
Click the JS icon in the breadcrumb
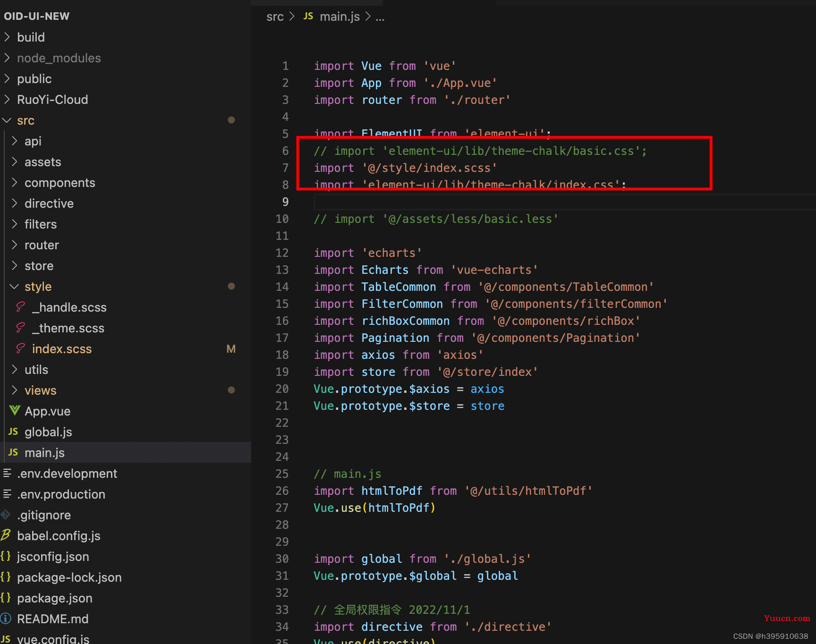tap(308, 16)
